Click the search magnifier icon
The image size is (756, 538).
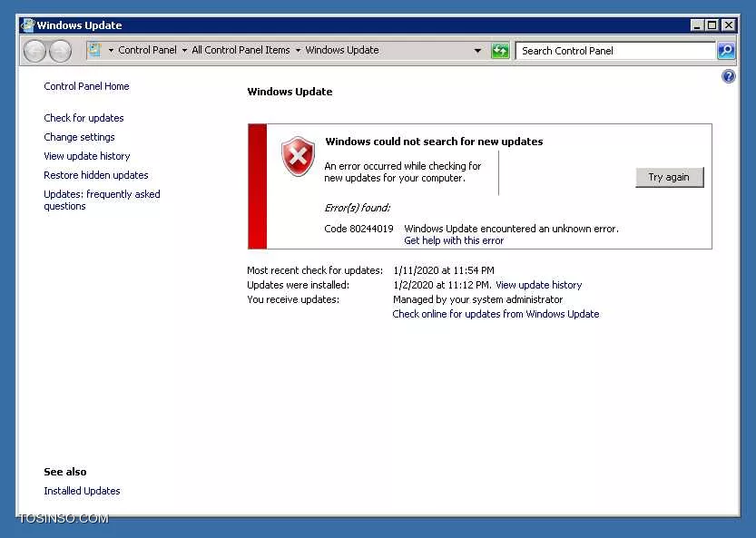726,51
